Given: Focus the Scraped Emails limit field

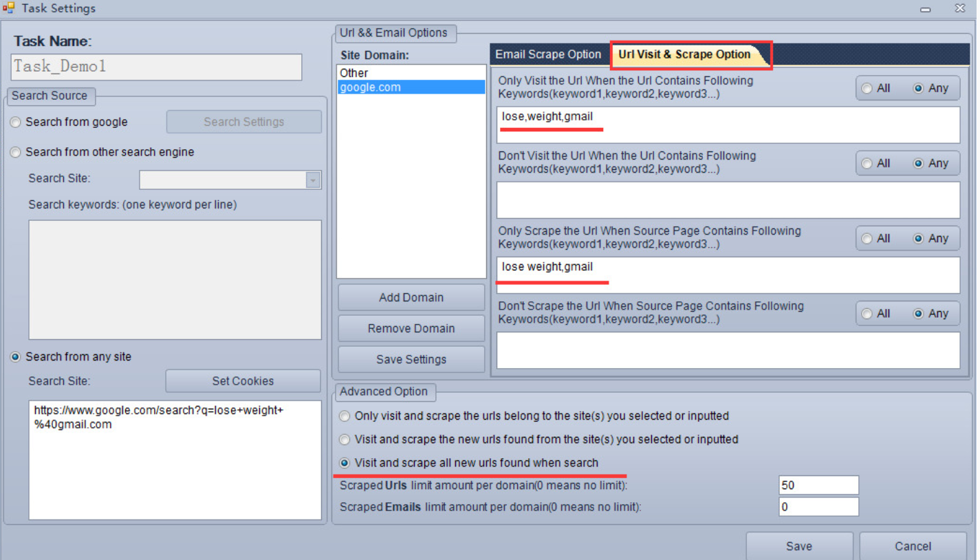Looking at the screenshot, I should point(818,508).
